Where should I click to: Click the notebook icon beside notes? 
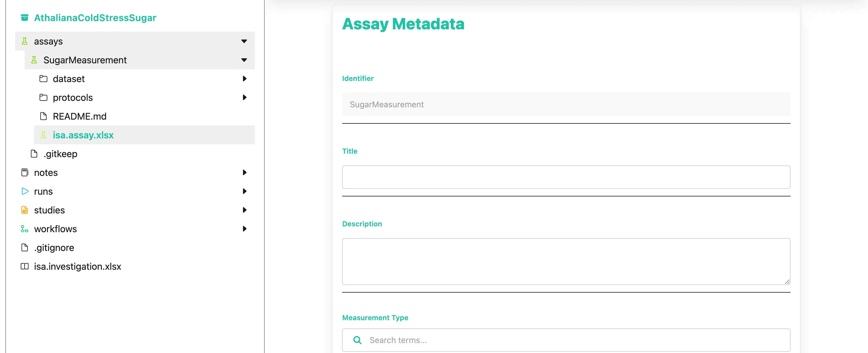pos(25,173)
